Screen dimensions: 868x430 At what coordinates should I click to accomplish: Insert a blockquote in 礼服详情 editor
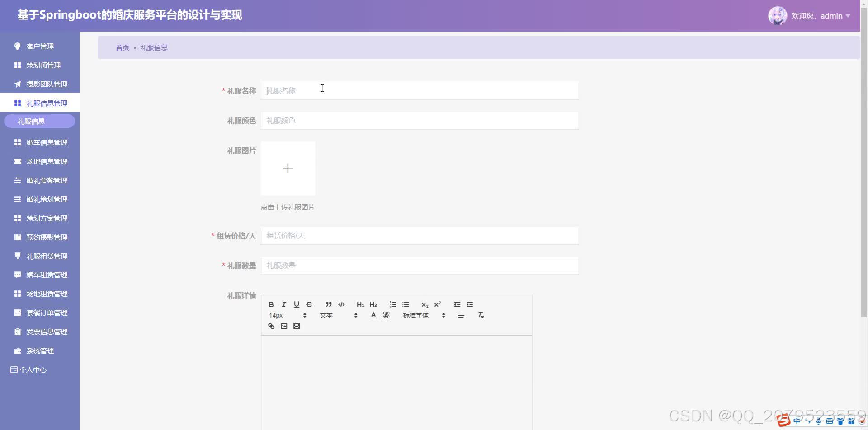pyautogui.click(x=328, y=304)
